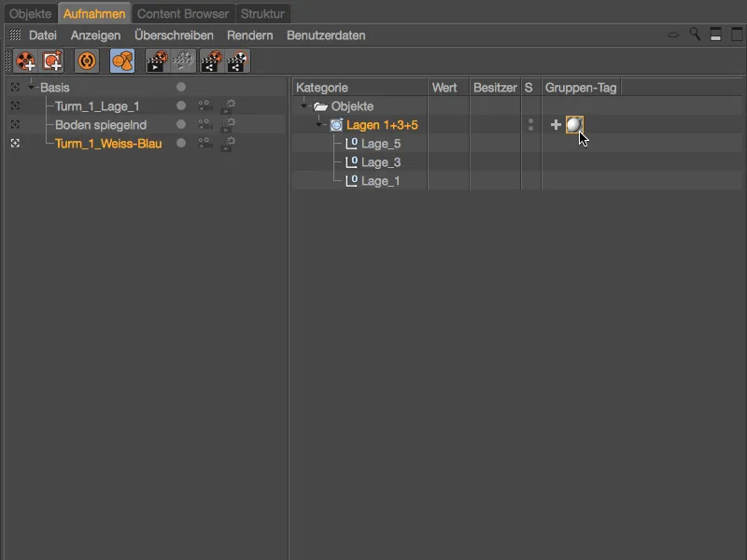
Task: Toggle the grey mark dot of Boden spiegelnd
Action: click(181, 124)
